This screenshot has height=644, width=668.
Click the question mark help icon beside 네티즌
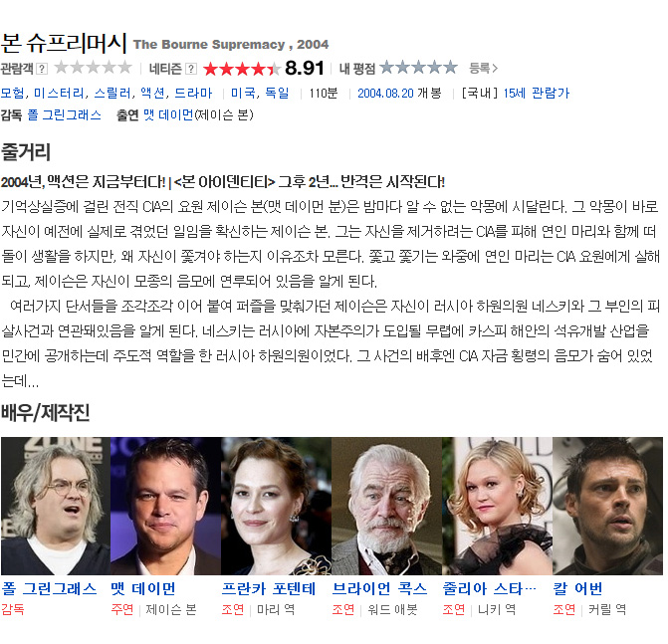tap(191, 69)
